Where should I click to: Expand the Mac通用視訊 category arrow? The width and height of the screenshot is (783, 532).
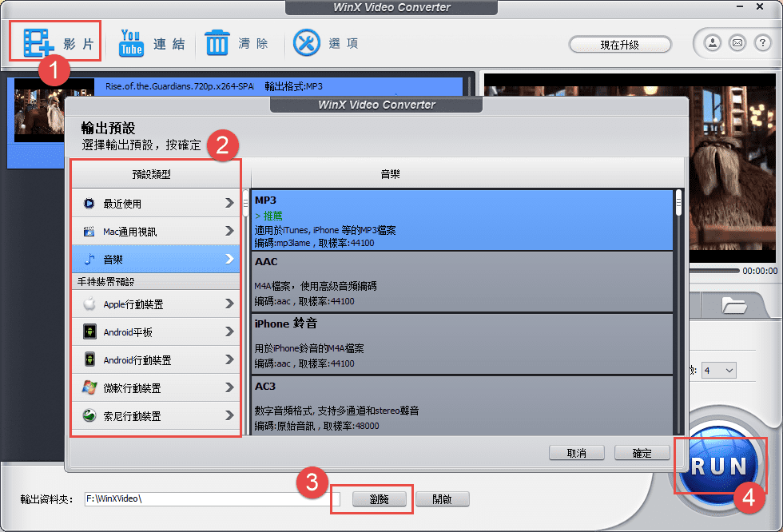tap(229, 231)
